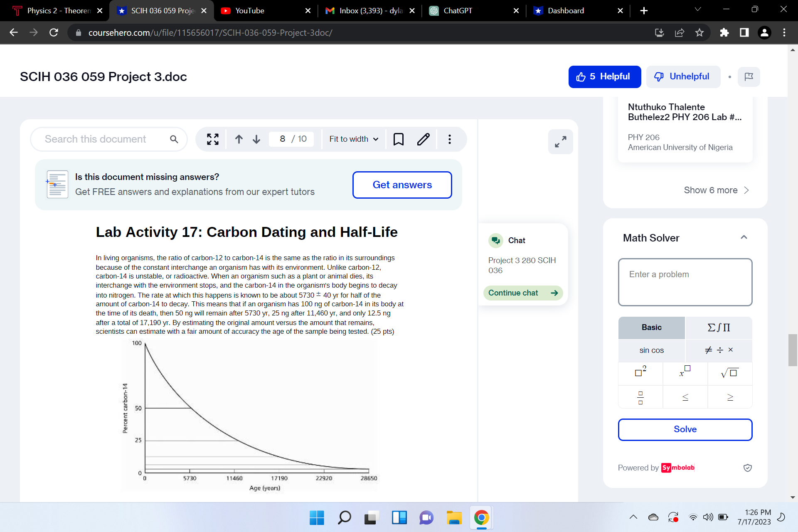This screenshot has height=532, width=798.
Task: Switch Math Solver to the ΣʃΠ tab
Action: pyautogui.click(x=718, y=328)
